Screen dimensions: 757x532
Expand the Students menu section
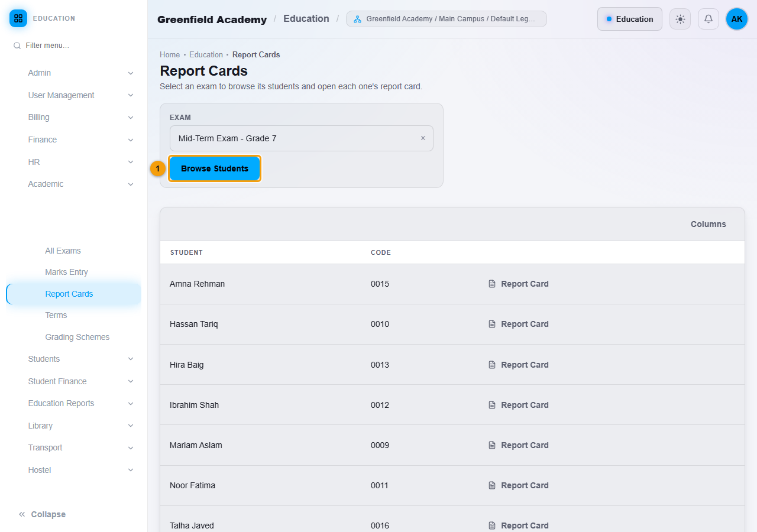74,359
